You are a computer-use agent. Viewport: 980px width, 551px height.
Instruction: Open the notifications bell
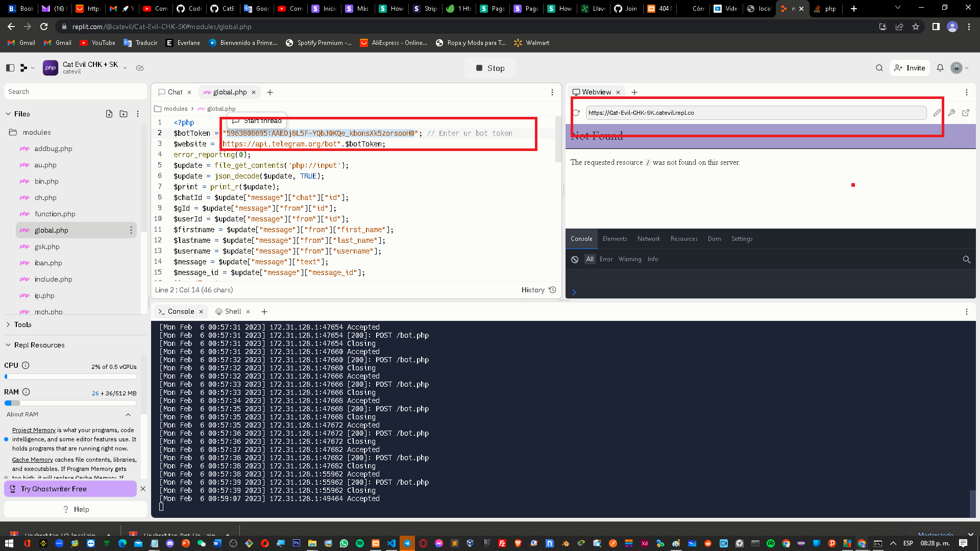pos(940,68)
